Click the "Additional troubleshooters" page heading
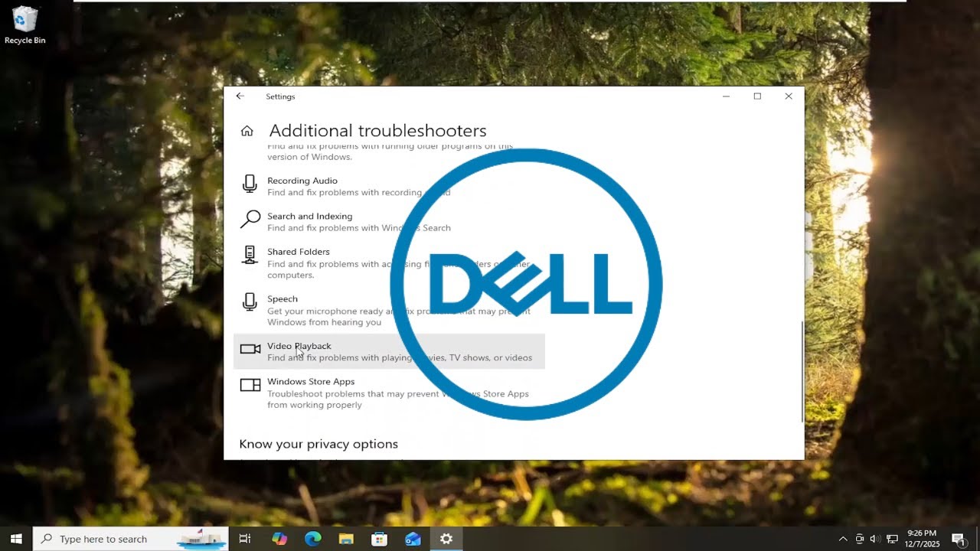Image resolution: width=980 pixels, height=551 pixels. coord(377,131)
